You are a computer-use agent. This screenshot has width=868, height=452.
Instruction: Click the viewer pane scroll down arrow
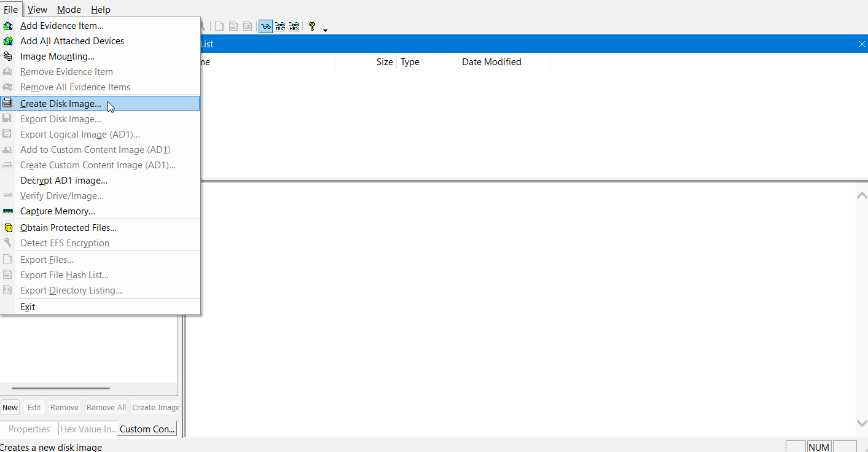point(862,423)
